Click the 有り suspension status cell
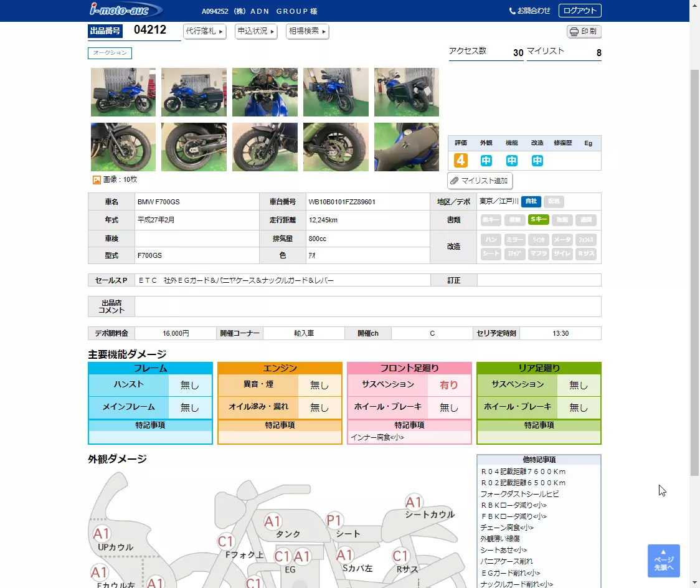Image resolution: width=700 pixels, height=588 pixels. (448, 385)
